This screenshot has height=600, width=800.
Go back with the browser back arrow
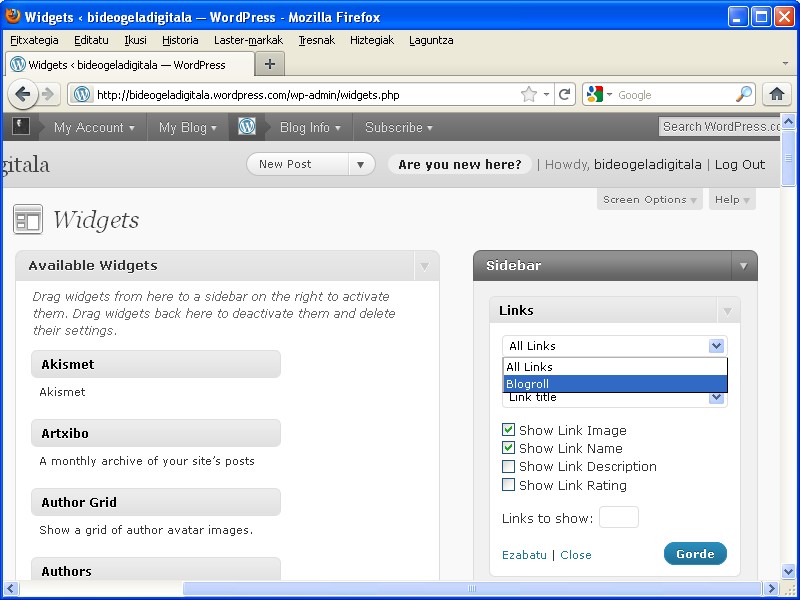23,94
